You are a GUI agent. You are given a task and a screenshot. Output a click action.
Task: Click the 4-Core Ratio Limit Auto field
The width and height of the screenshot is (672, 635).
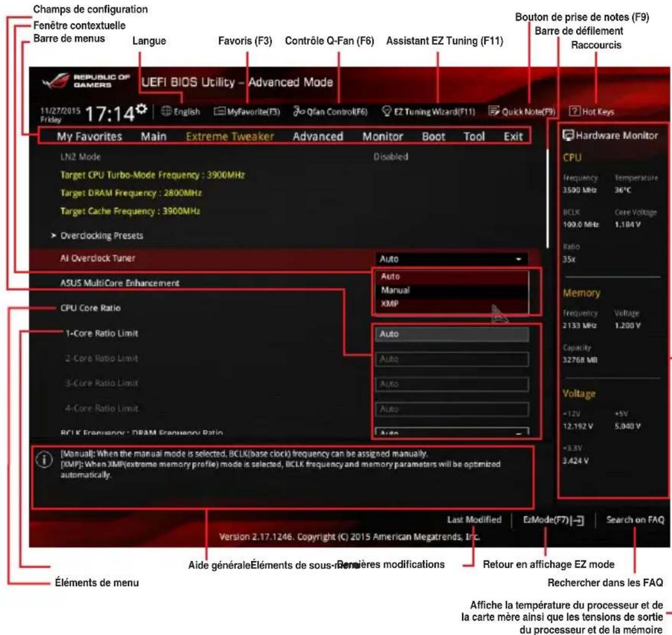point(452,409)
